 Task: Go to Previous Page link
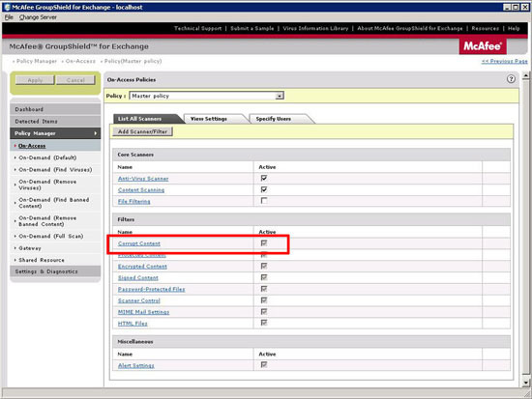[505, 61]
